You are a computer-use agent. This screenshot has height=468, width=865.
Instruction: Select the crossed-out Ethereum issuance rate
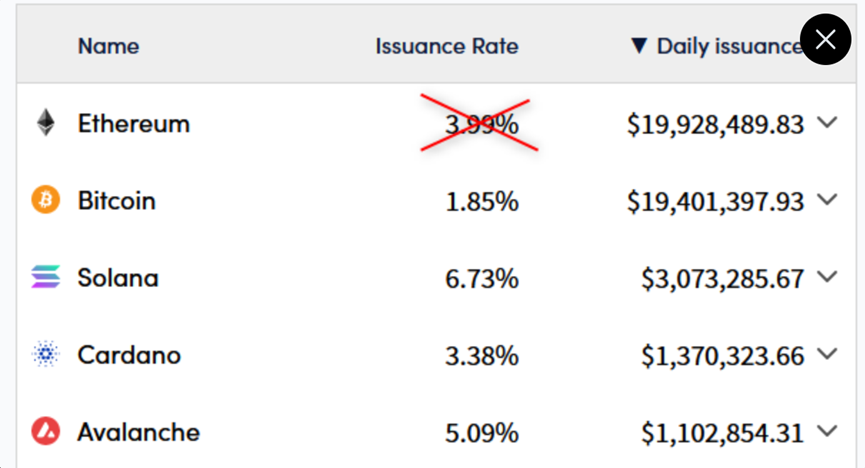click(482, 125)
